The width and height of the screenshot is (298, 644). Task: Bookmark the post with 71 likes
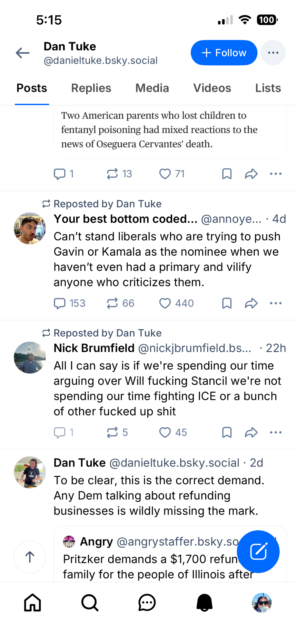tap(227, 174)
